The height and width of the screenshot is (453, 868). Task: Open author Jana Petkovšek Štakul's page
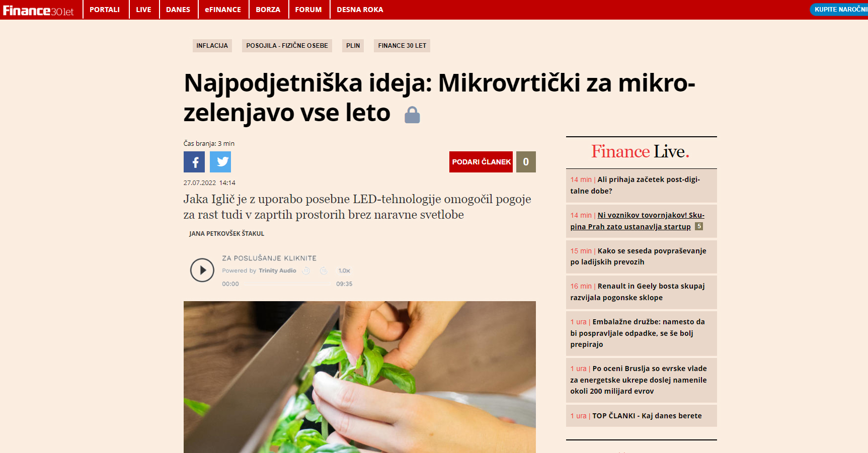click(x=226, y=234)
